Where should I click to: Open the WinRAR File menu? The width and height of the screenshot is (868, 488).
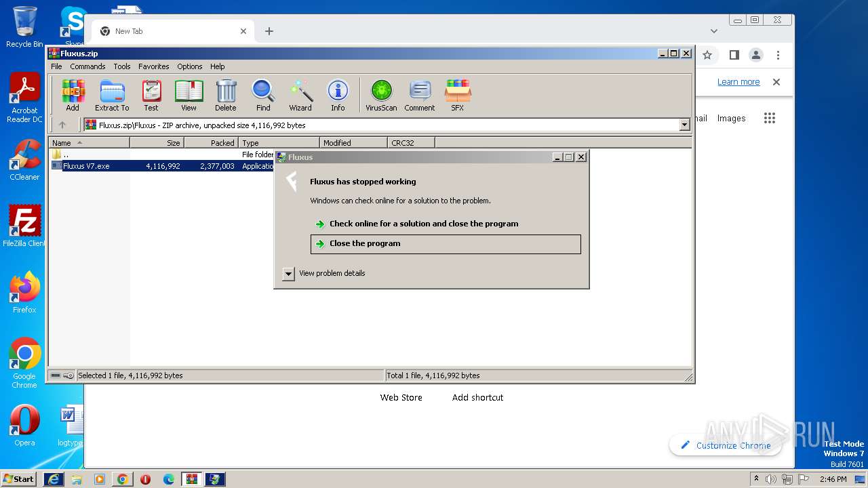pyautogui.click(x=56, y=66)
